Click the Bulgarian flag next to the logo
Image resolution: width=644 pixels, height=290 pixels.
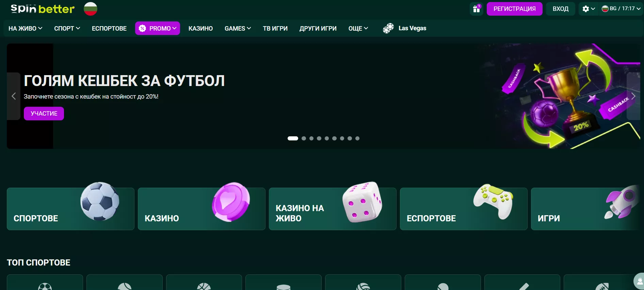(91, 9)
